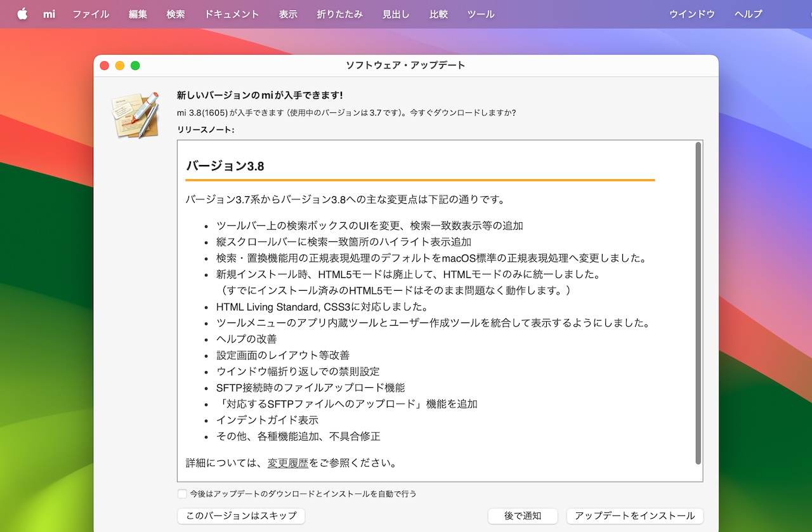Click このバージョンはスキップ button
The width and height of the screenshot is (812, 532).
coord(241,516)
